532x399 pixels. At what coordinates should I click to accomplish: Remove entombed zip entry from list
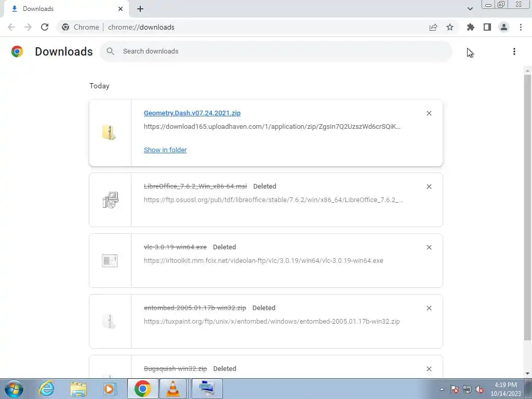(429, 308)
